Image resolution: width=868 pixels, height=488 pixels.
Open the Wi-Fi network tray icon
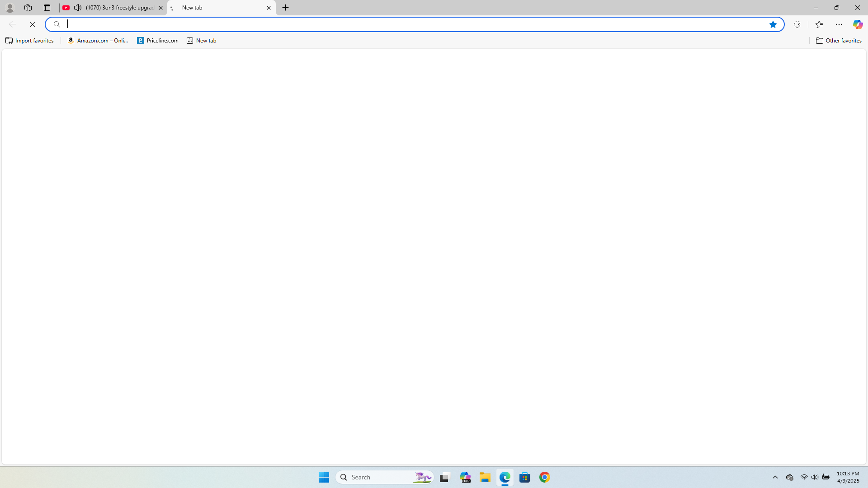804,477
